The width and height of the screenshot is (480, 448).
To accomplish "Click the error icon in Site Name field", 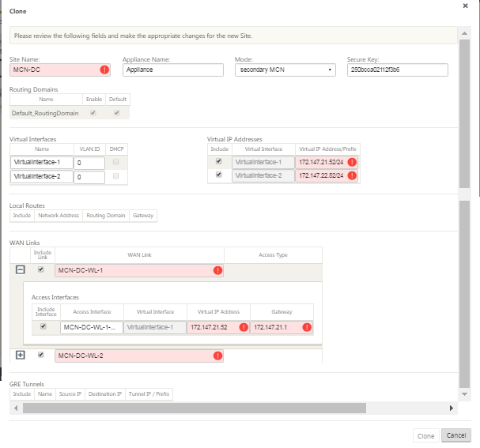I will click(104, 70).
